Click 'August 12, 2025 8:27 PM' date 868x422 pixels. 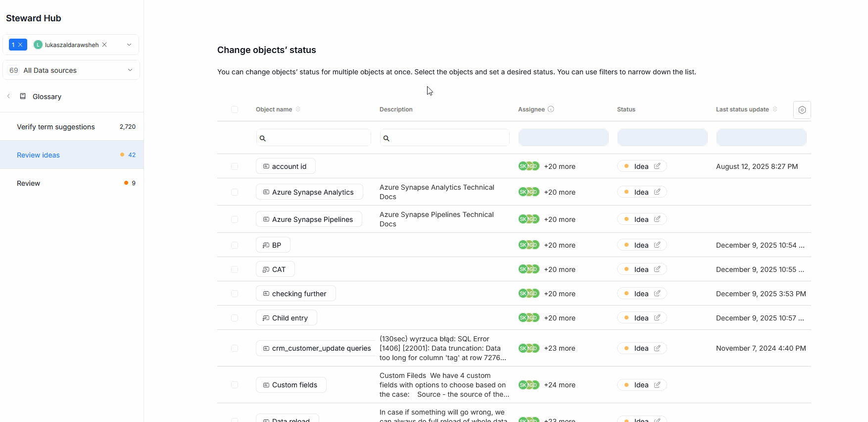(757, 166)
